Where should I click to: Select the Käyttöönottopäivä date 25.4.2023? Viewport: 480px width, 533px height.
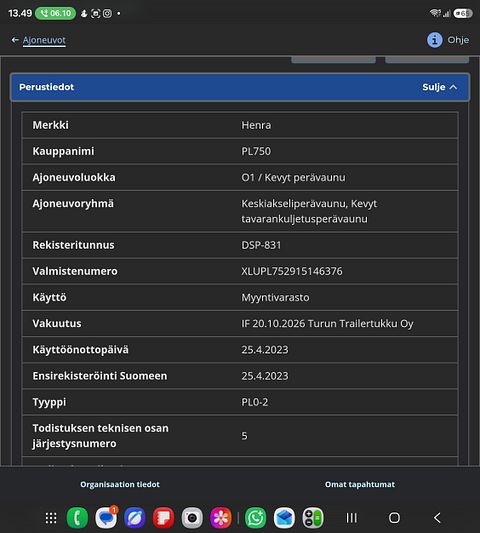coord(265,350)
